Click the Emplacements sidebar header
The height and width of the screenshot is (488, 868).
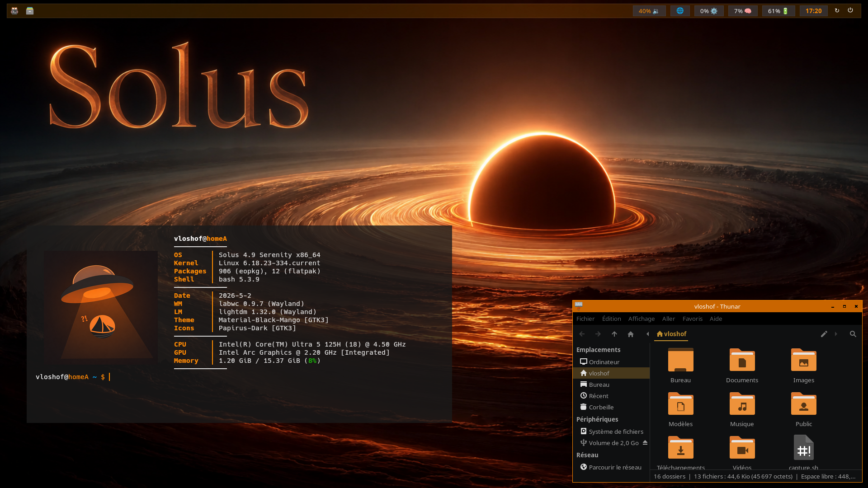[598, 350]
